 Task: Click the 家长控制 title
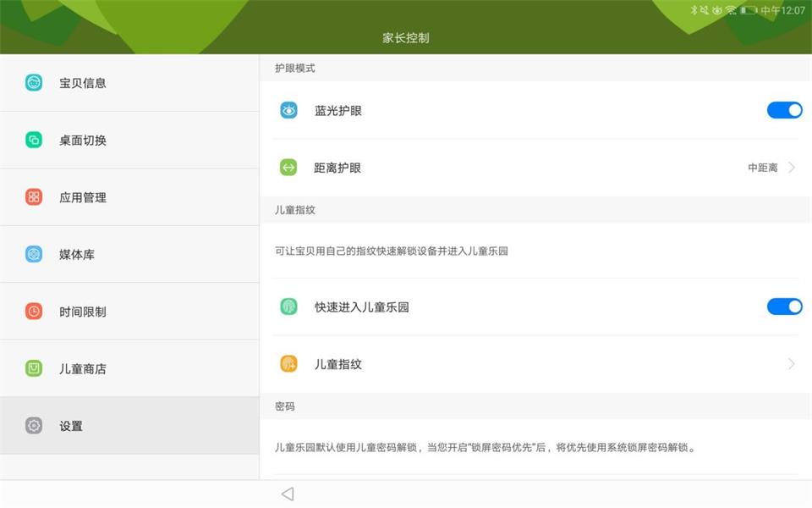click(405, 38)
